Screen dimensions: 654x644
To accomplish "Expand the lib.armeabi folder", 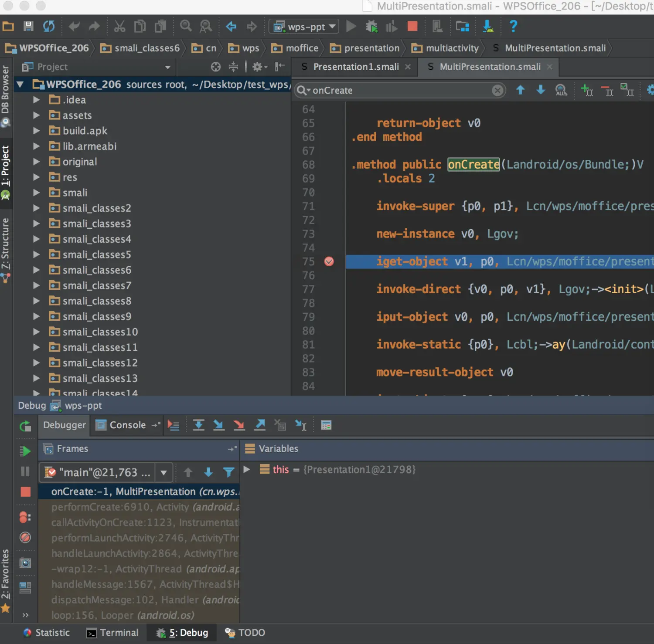I will coord(37,146).
